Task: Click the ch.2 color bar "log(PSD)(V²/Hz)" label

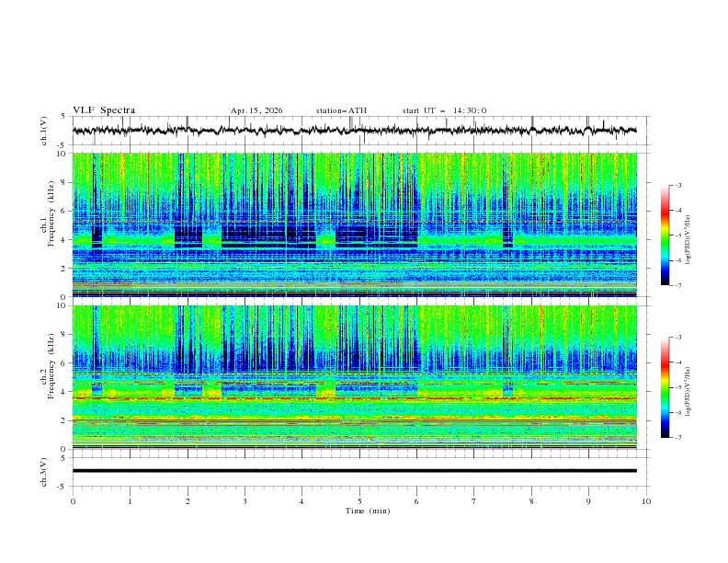Action: (x=688, y=392)
